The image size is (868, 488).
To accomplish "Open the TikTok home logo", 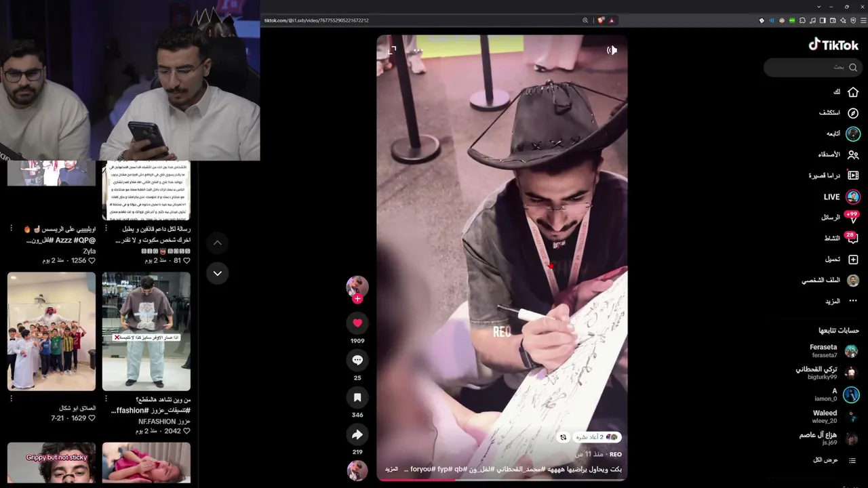I will coord(833,45).
